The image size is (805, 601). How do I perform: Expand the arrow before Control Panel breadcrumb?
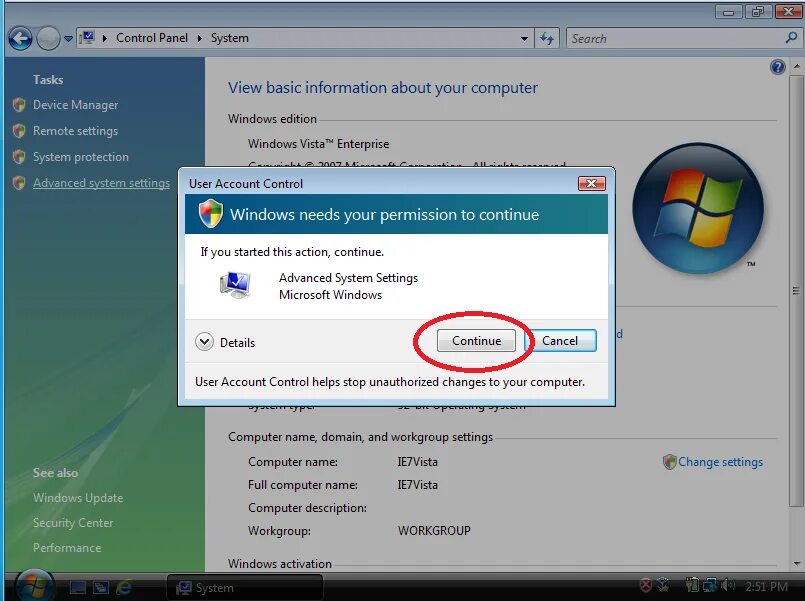(105, 38)
